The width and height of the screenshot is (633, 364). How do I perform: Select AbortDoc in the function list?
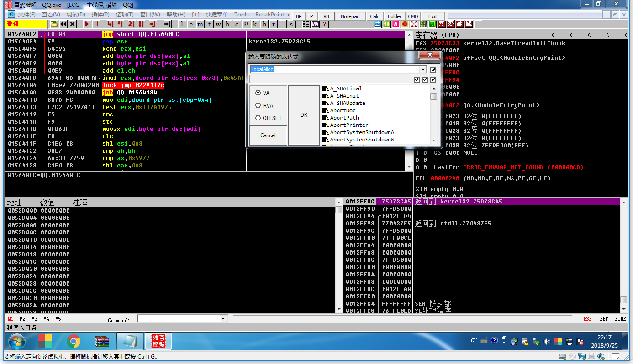343,110
